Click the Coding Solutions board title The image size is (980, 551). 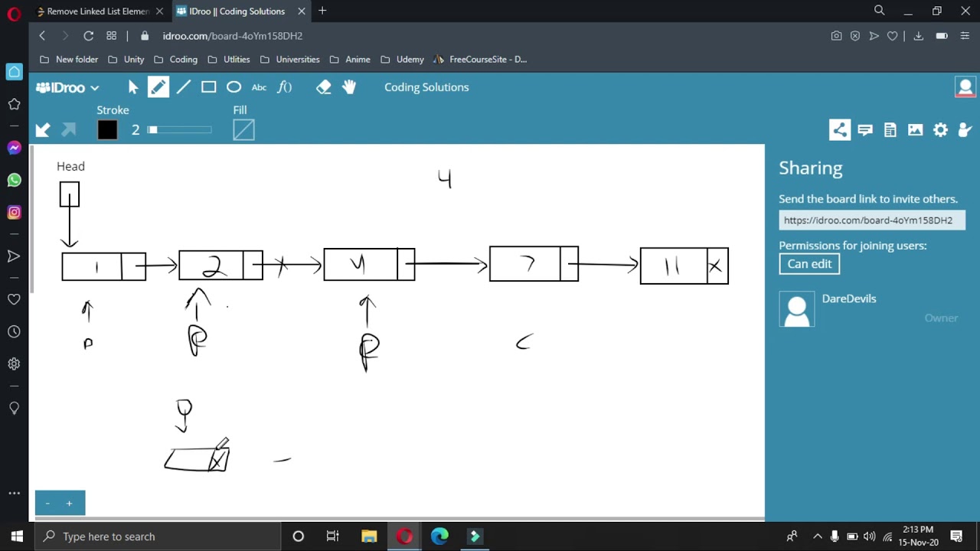pyautogui.click(x=426, y=87)
